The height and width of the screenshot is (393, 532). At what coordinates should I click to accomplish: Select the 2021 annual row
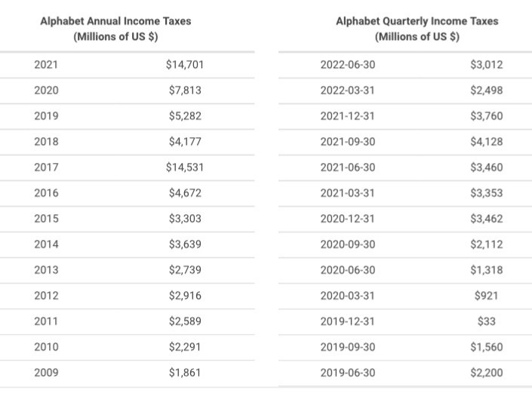pyautogui.click(x=128, y=65)
